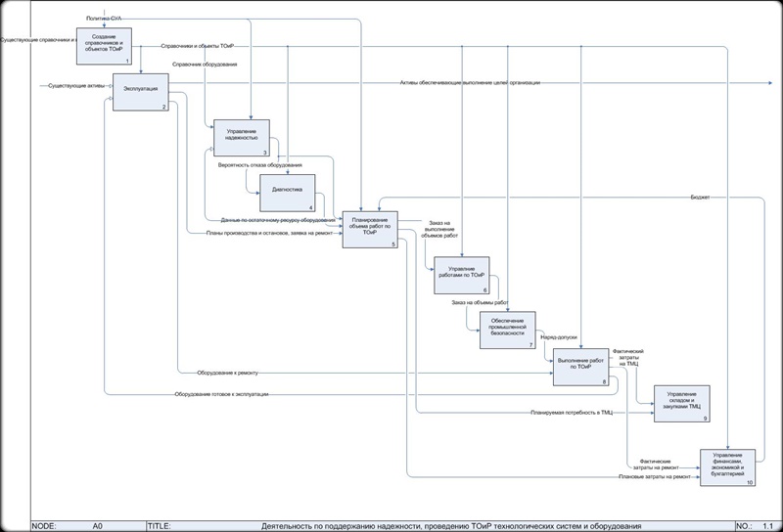The width and height of the screenshot is (783, 532).
Task: Select 'Обеспечение промышленной безопасности' block
Action: click(507, 331)
